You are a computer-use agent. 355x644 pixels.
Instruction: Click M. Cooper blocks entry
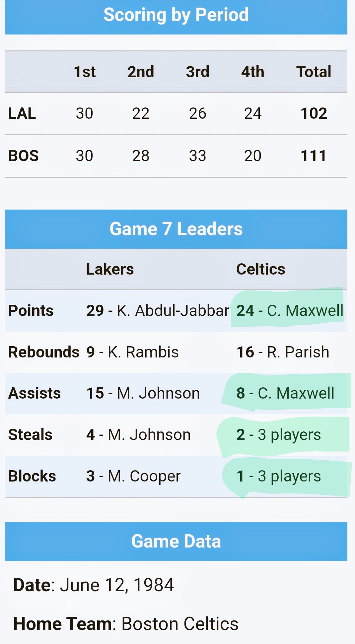tap(133, 476)
